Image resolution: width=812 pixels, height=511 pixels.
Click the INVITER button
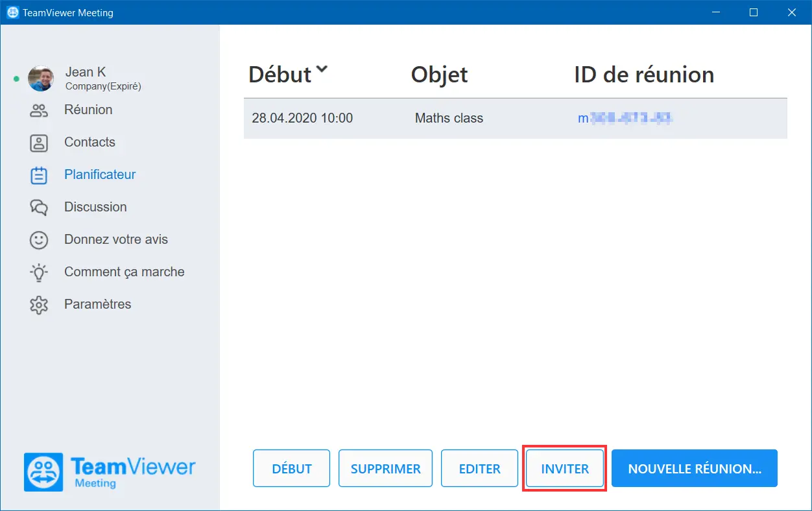pos(565,468)
